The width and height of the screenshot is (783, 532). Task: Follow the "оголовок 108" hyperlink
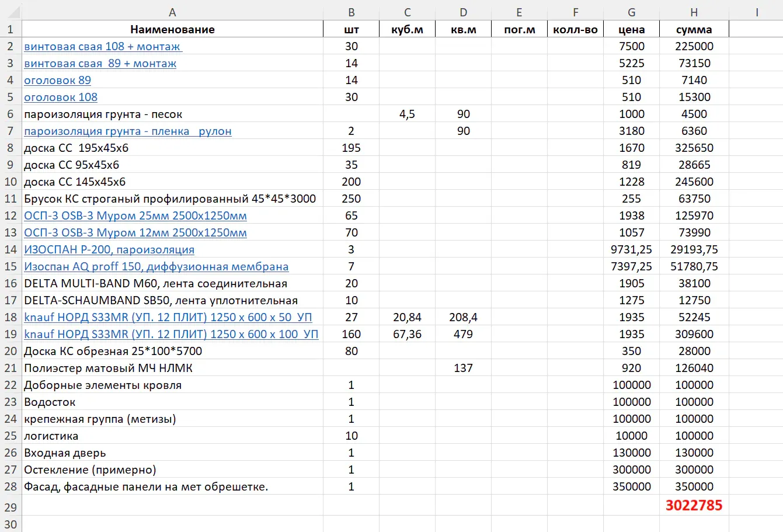[61, 98]
